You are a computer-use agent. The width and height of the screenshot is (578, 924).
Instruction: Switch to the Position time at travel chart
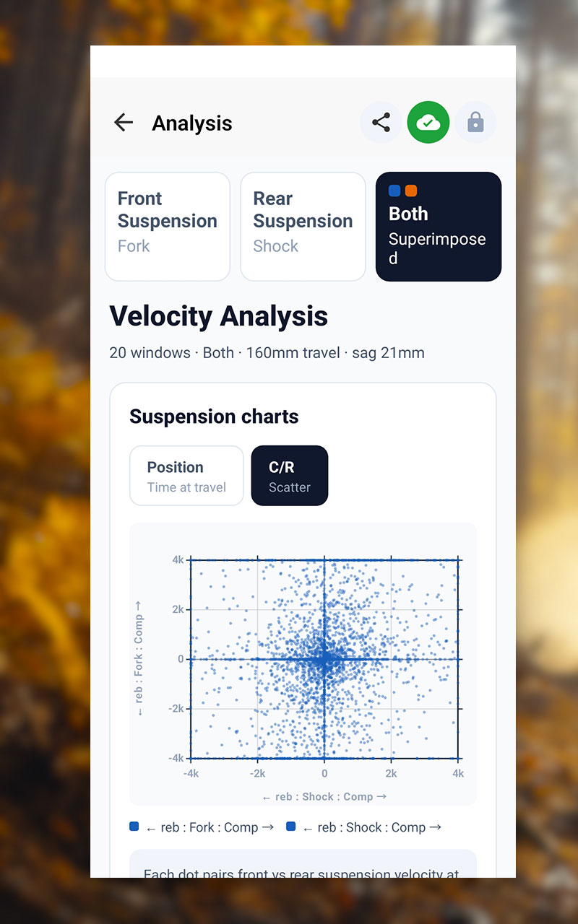(186, 476)
